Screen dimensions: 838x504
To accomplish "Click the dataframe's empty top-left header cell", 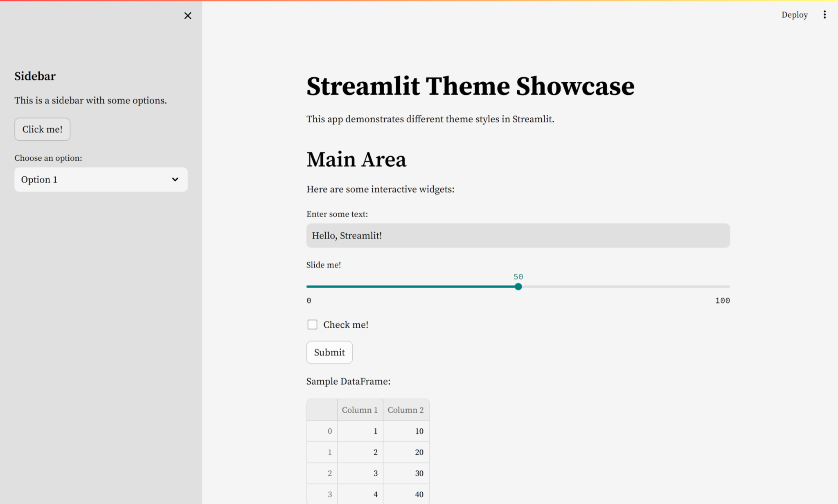I will click(x=322, y=410).
